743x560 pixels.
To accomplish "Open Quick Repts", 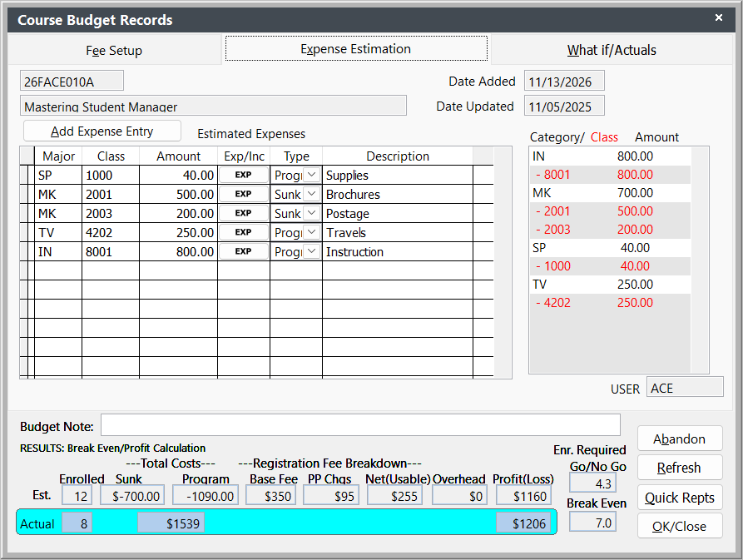I will (x=680, y=498).
